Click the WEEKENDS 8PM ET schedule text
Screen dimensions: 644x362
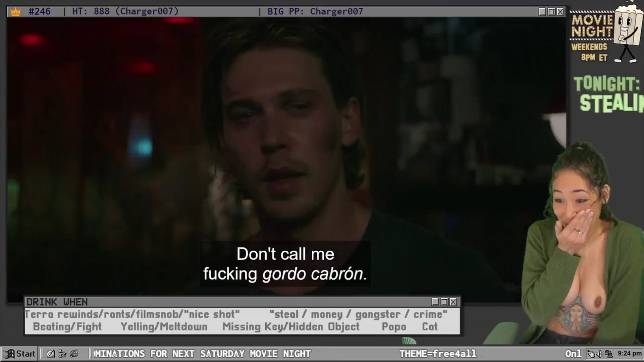[x=589, y=52]
